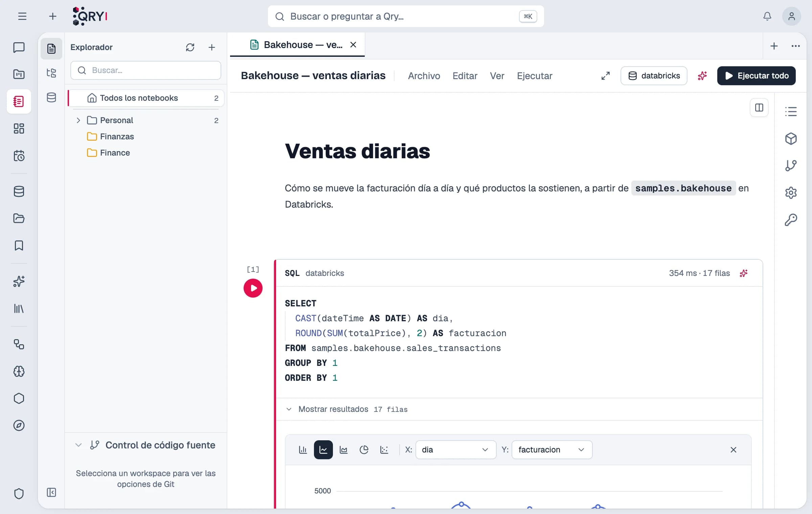Select the pie chart type
812x514 pixels.
(x=364, y=450)
